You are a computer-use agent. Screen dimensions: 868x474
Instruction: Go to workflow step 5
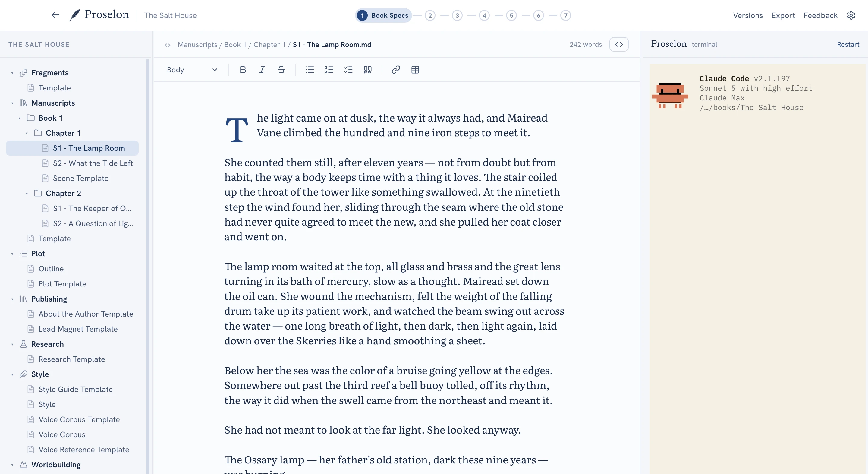[x=511, y=15]
